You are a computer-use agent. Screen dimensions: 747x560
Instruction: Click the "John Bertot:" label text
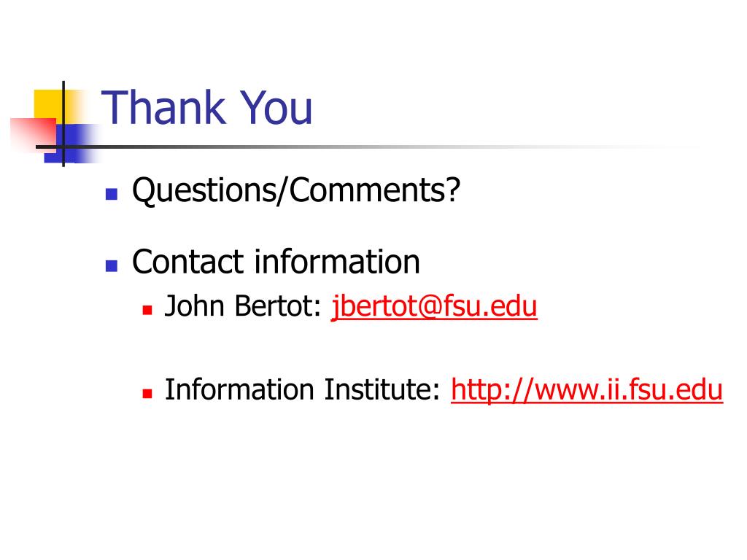(x=243, y=306)
